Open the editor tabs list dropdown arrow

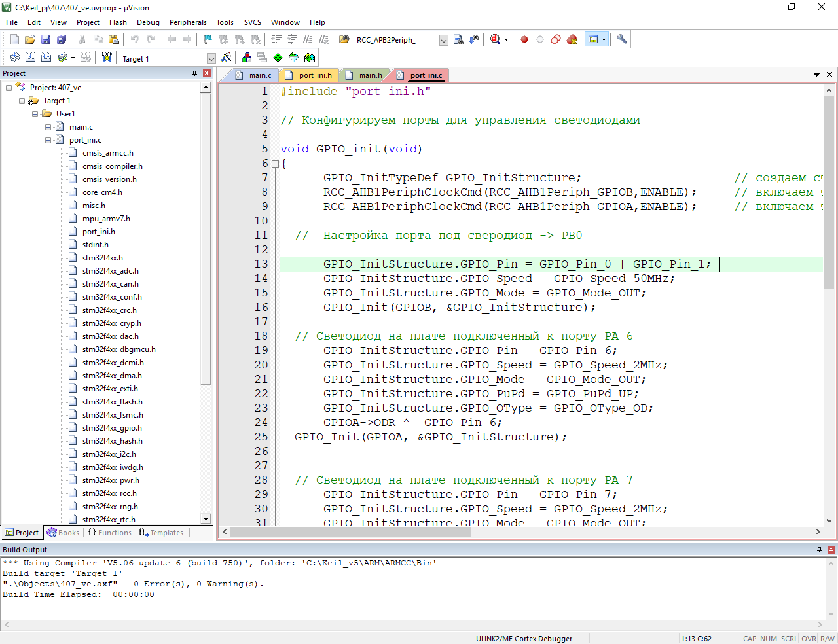click(816, 75)
